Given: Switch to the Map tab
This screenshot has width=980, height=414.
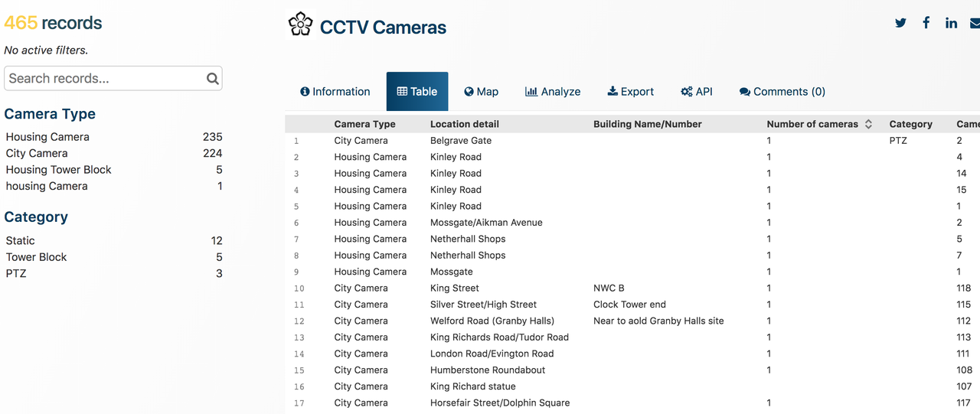Looking at the screenshot, I should [x=481, y=92].
